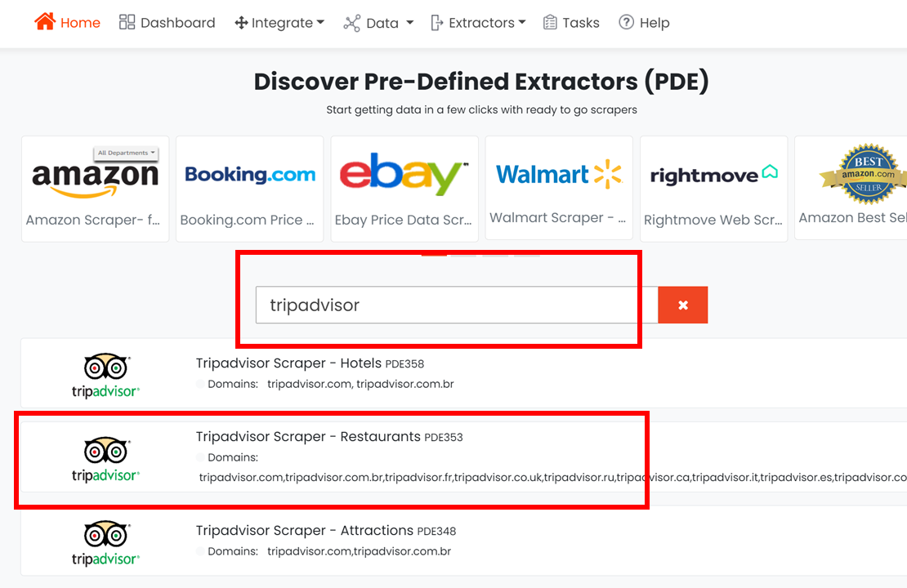Expand the Data dropdown menu
This screenshot has height=588, width=907.
(378, 23)
